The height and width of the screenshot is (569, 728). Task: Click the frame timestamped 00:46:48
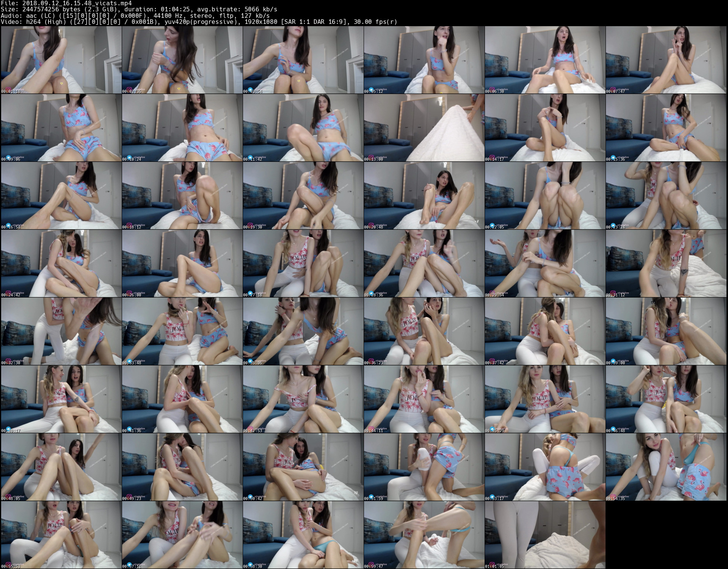(666, 399)
